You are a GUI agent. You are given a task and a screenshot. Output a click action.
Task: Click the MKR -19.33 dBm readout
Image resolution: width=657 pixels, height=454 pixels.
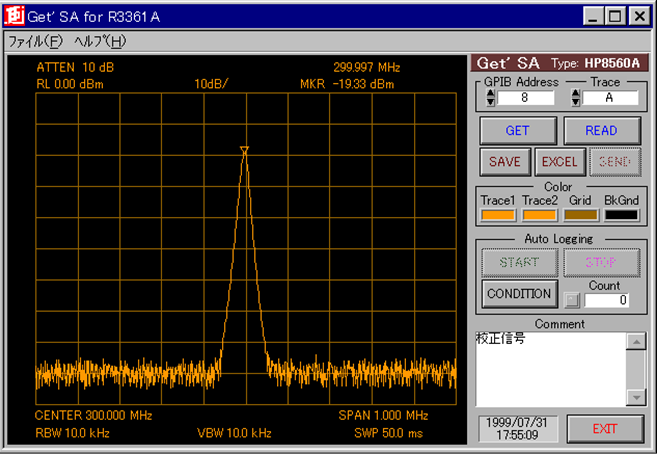(x=347, y=84)
